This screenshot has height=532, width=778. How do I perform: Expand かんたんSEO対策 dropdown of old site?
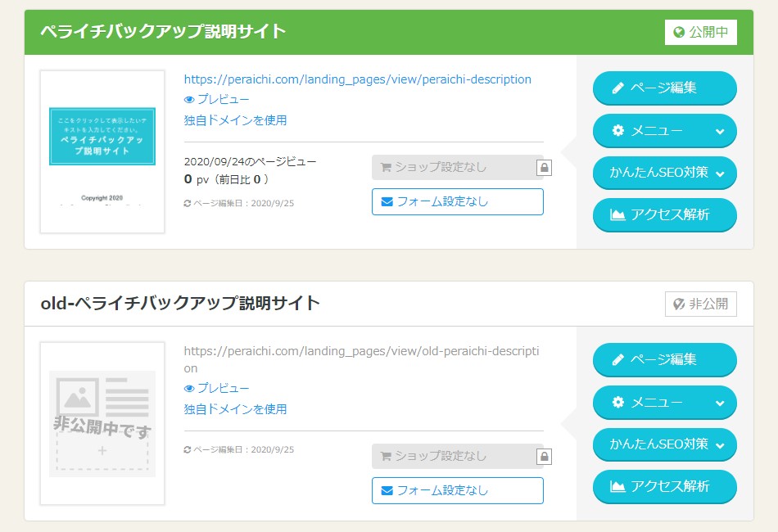(x=664, y=444)
